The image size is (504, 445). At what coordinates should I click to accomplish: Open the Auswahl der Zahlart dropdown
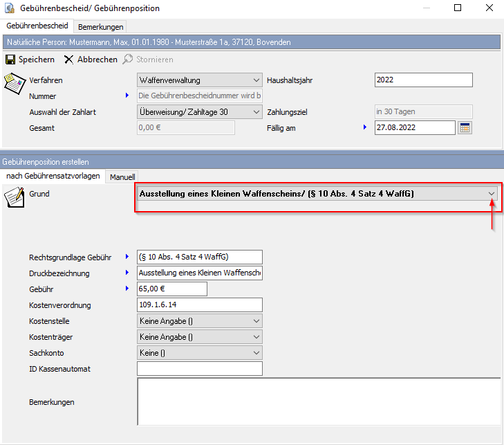(x=256, y=111)
